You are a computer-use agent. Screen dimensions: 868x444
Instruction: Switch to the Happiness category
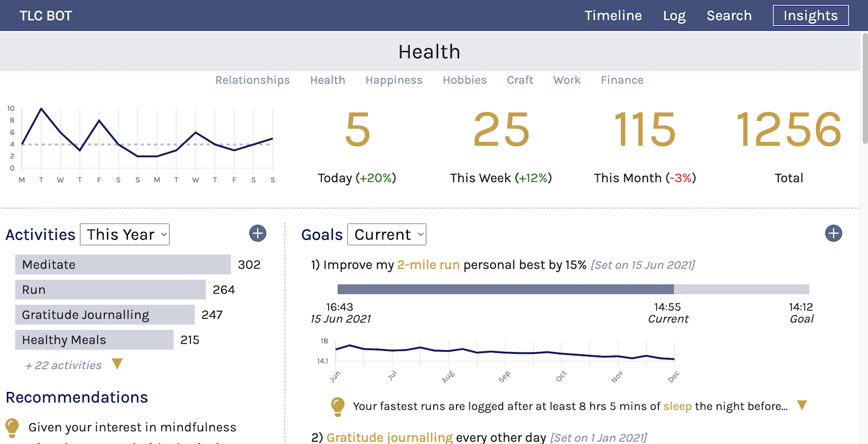[x=394, y=80]
